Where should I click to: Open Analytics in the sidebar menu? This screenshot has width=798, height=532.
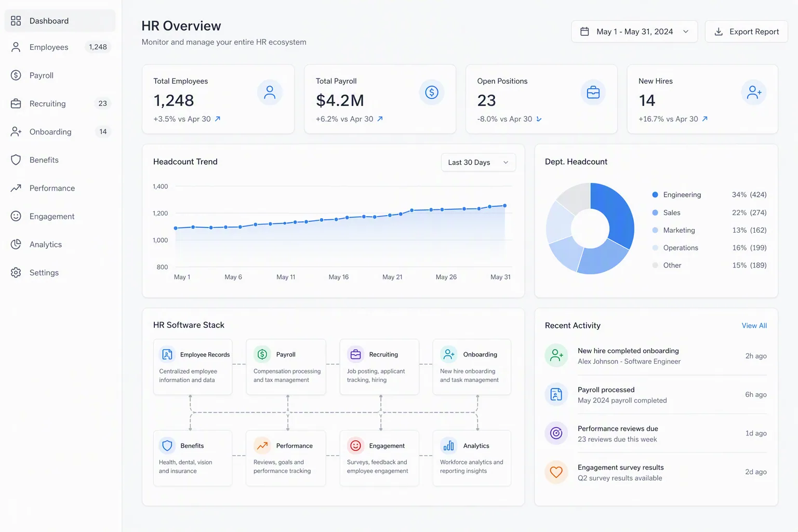(60, 244)
